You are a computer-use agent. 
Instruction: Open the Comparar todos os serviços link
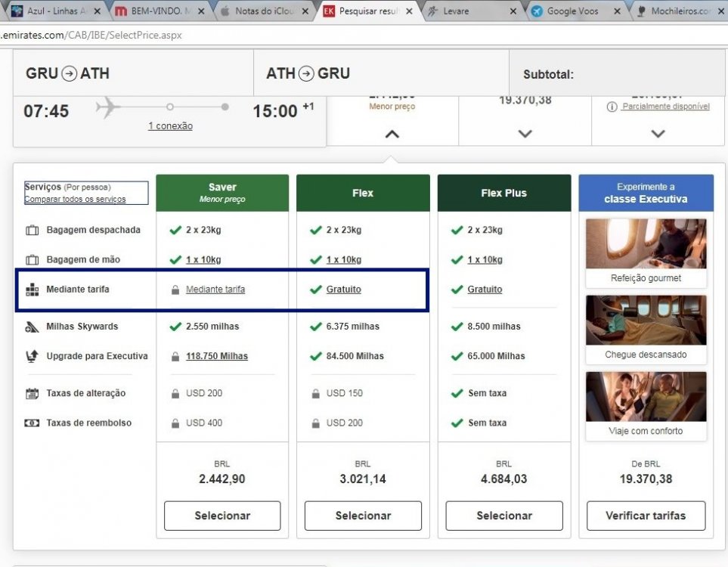pos(75,199)
